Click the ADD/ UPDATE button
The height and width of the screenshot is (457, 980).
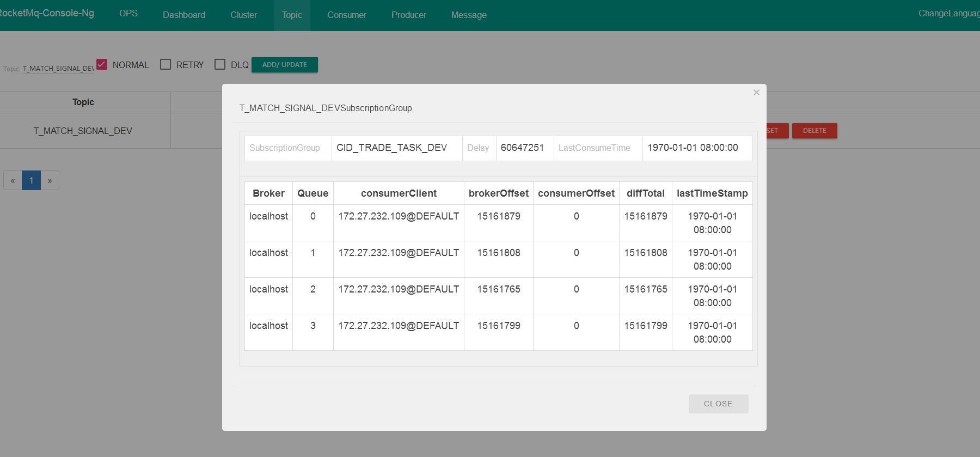285,65
